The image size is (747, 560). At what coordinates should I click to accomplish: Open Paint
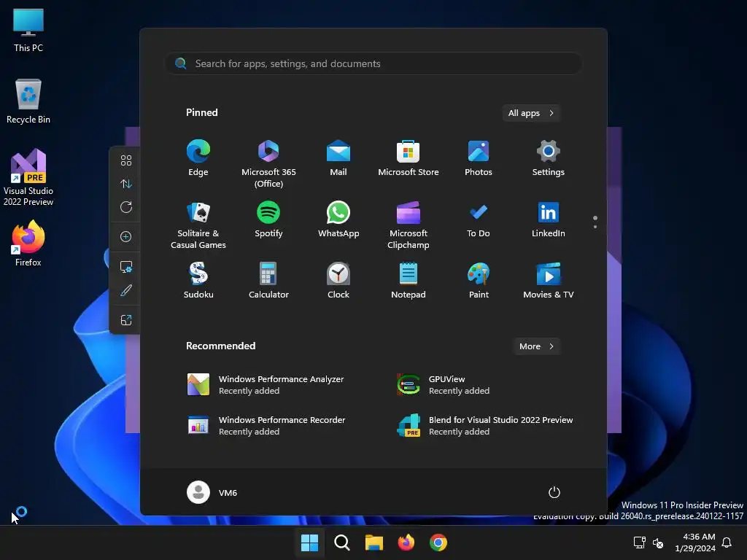[x=479, y=281]
